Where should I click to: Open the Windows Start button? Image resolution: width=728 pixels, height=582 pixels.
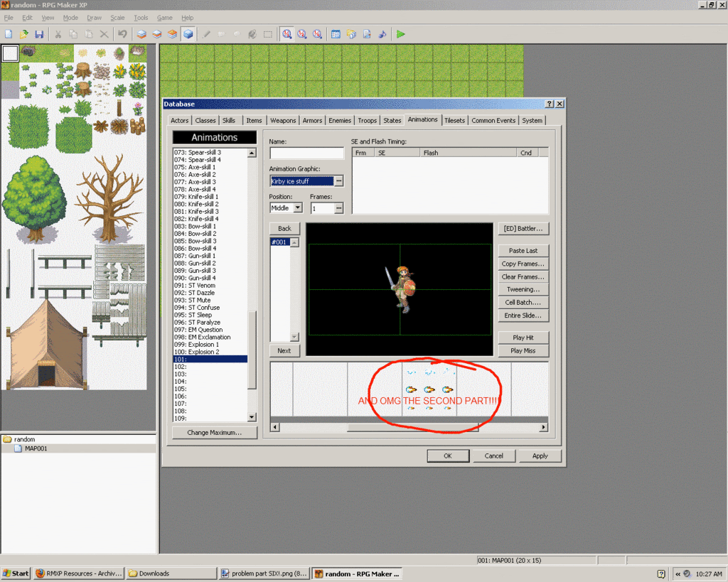tap(16, 573)
